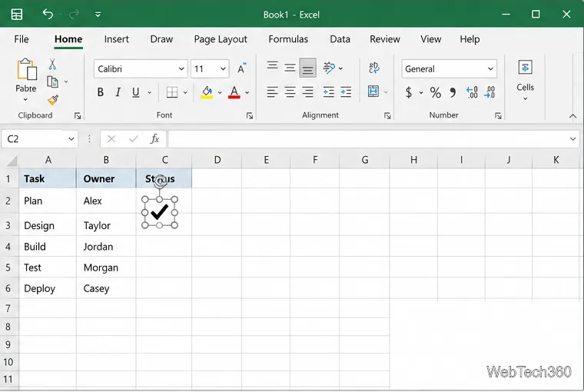Expand the Name Box dropdown arrow
This screenshot has height=392, width=584.
71,139
